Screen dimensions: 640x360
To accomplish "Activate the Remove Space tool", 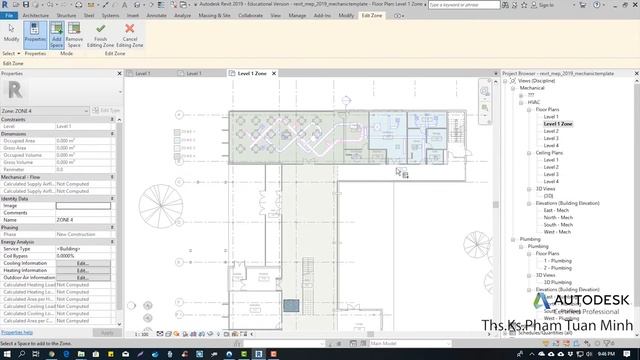I will (74, 35).
